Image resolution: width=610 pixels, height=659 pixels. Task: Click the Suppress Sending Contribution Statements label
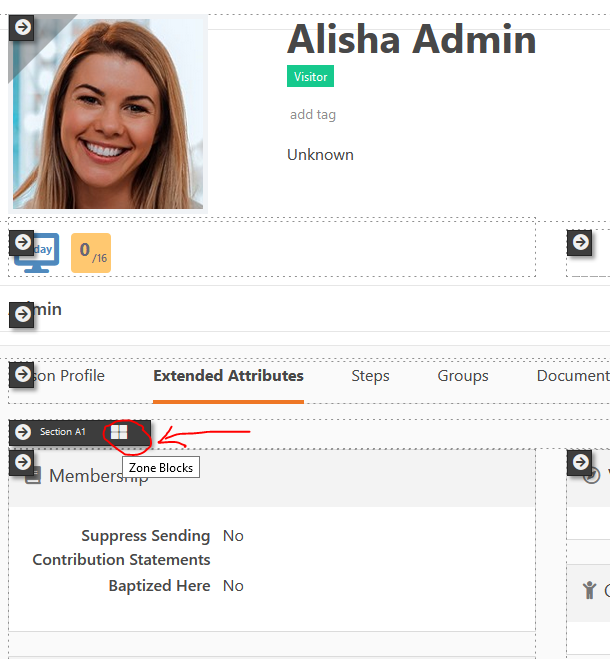121,548
